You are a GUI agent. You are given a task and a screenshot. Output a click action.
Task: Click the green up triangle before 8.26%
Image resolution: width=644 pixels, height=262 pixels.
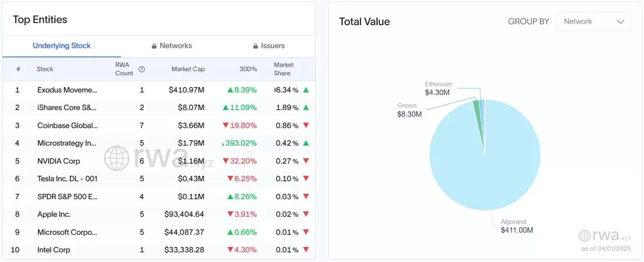click(230, 196)
